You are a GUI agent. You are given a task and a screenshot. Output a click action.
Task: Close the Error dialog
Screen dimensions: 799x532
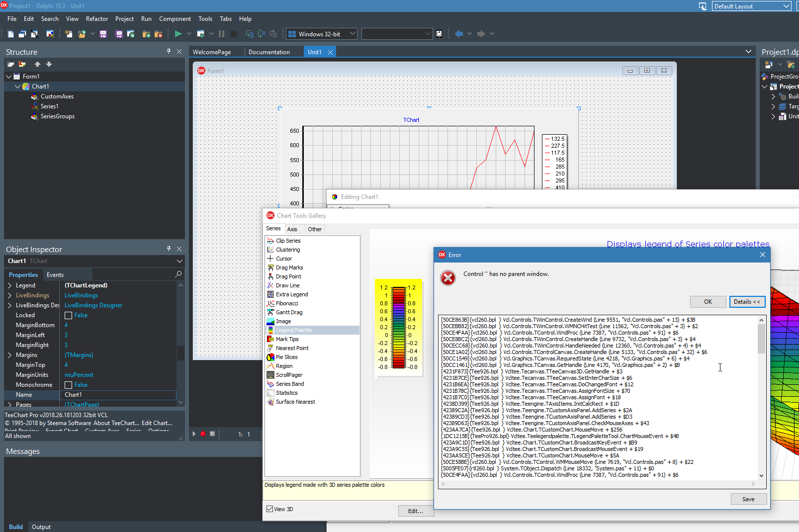tap(763, 255)
